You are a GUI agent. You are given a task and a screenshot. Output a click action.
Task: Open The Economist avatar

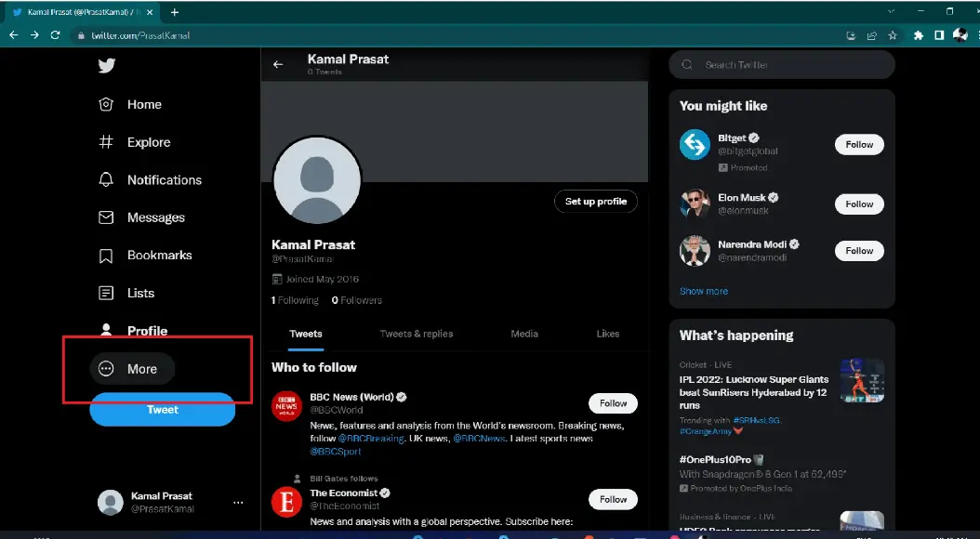pyautogui.click(x=287, y=502)
